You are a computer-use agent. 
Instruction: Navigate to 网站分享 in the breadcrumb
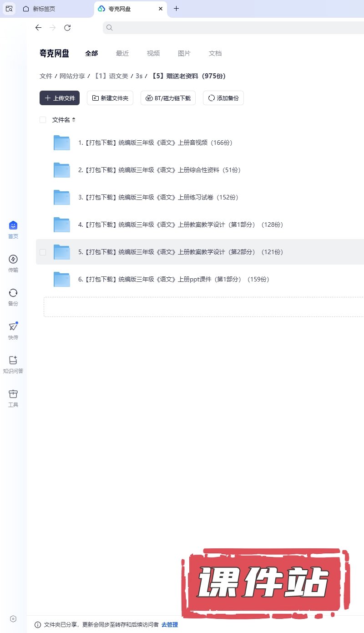coord(72,76)
